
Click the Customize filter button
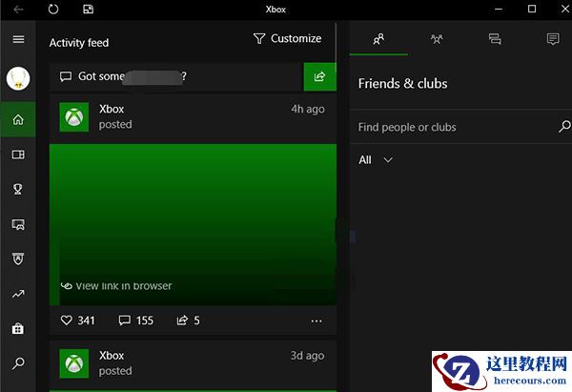pos(288,39)
